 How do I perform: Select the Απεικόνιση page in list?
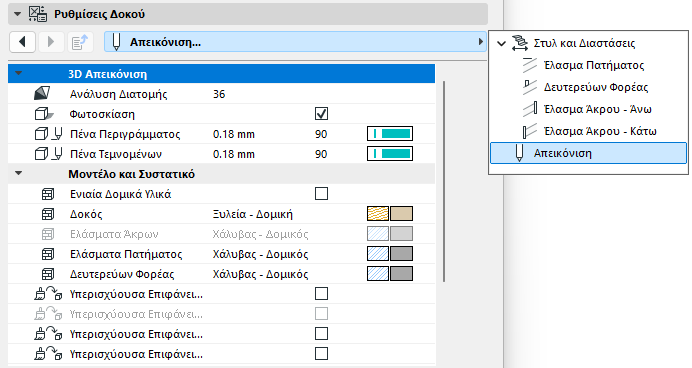click(588, 153)
